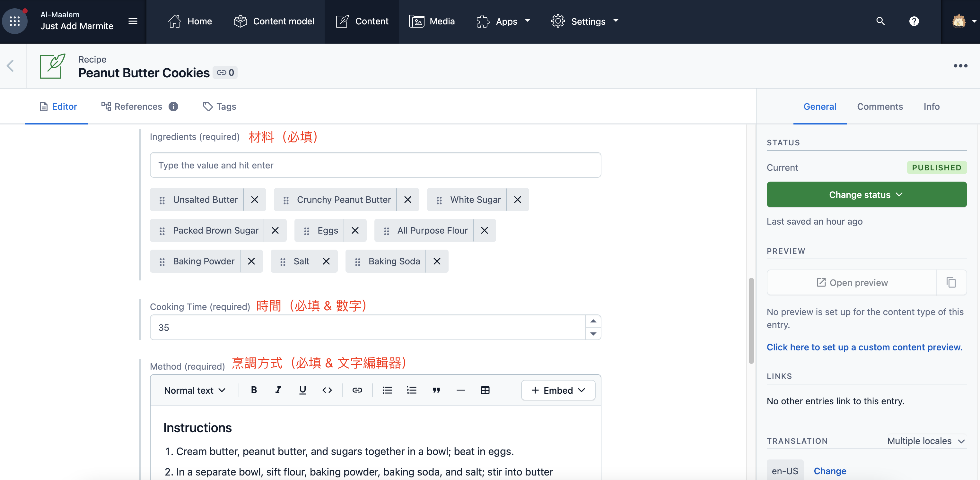The width and height of the screenshot is (980, 480).
Task: Insert a table
Action: click(x=485, y=390)
